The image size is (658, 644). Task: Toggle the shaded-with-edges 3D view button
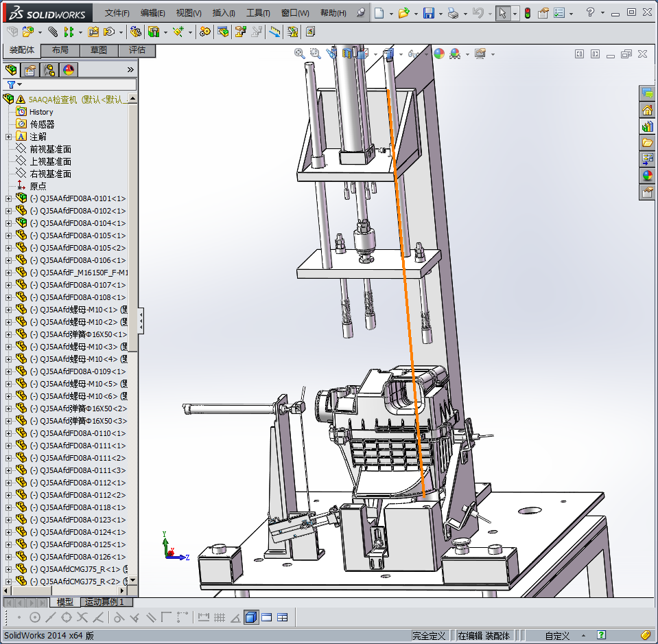(x=250, y=618)
